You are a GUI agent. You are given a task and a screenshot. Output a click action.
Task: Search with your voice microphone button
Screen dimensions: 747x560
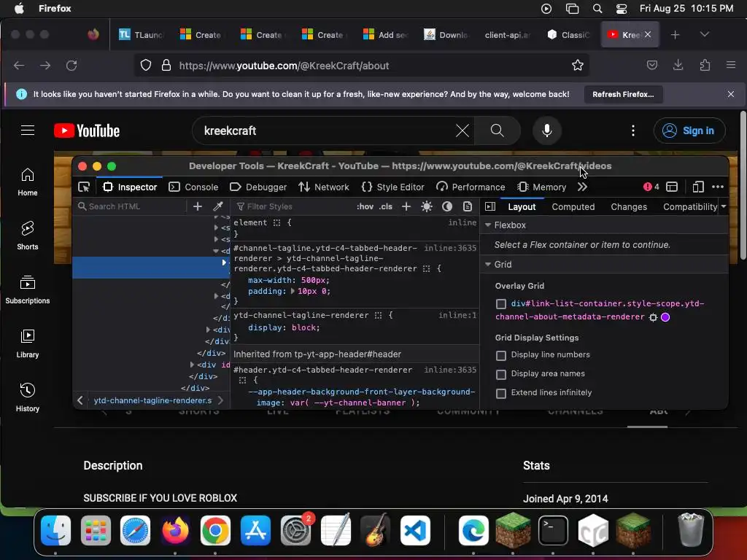pos(547,131)
